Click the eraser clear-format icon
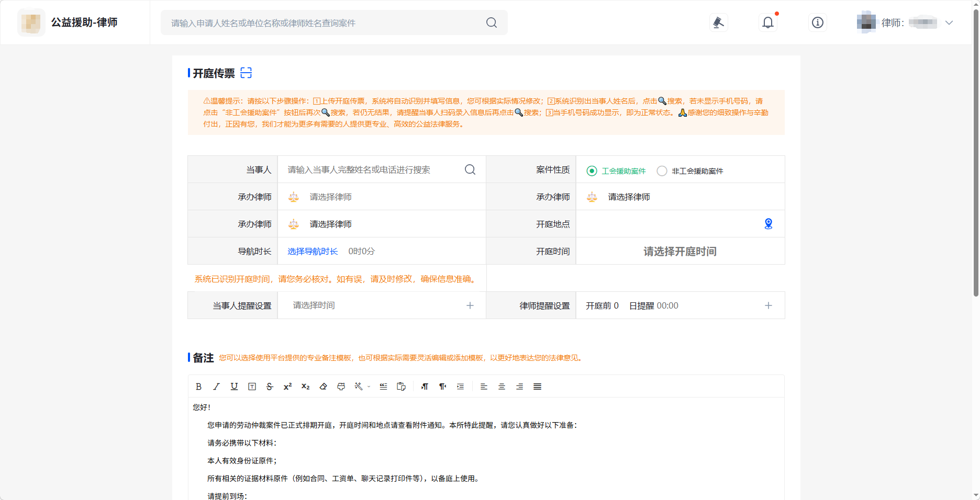Screen dimensions: 980x500 323,387
